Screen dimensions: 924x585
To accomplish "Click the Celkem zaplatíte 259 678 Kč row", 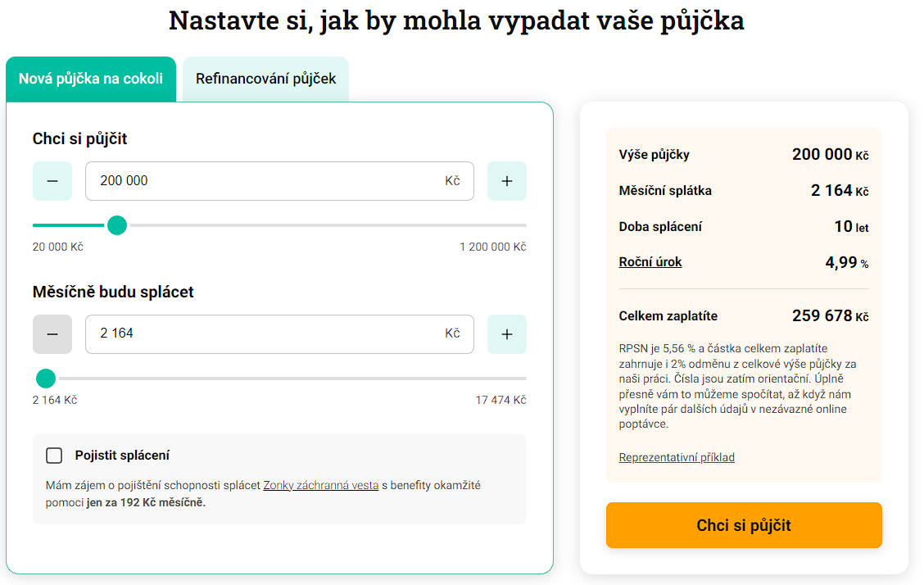I will 744,315.
